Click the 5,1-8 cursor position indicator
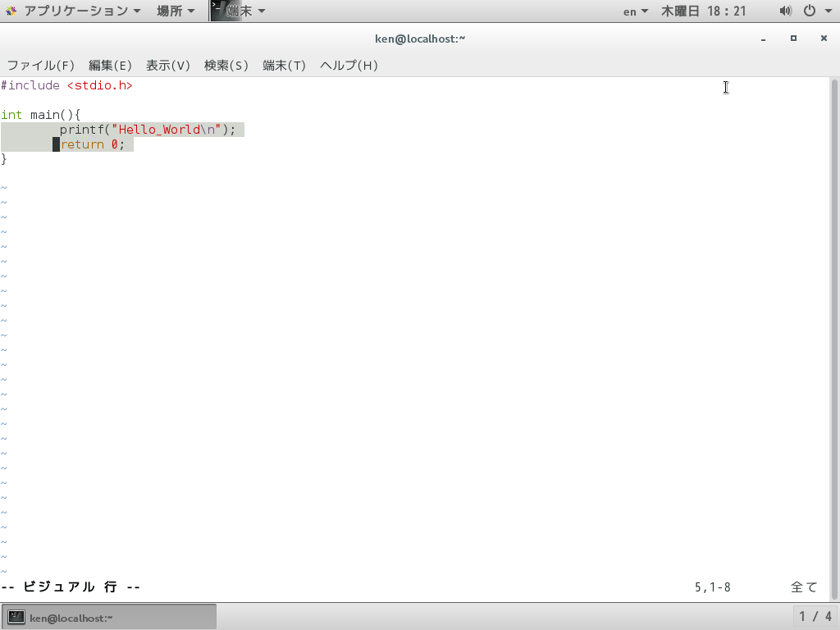 click(x=713, y=587)
